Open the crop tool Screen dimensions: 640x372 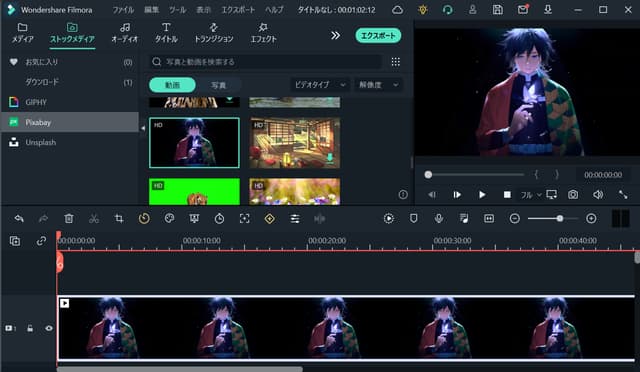pos(119,219)
